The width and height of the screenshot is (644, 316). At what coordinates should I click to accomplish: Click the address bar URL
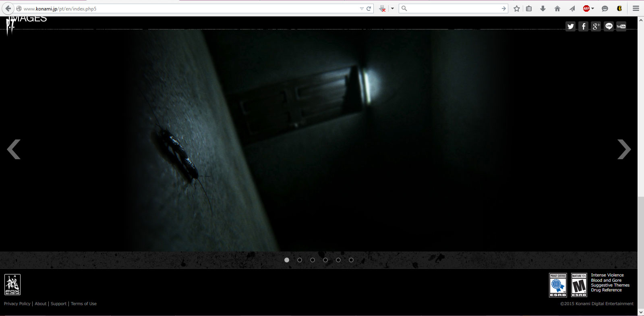point(60,8)
